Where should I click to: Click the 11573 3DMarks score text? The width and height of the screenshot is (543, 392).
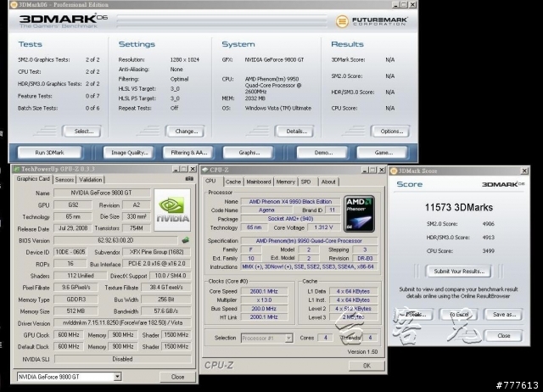click(459, 207)
